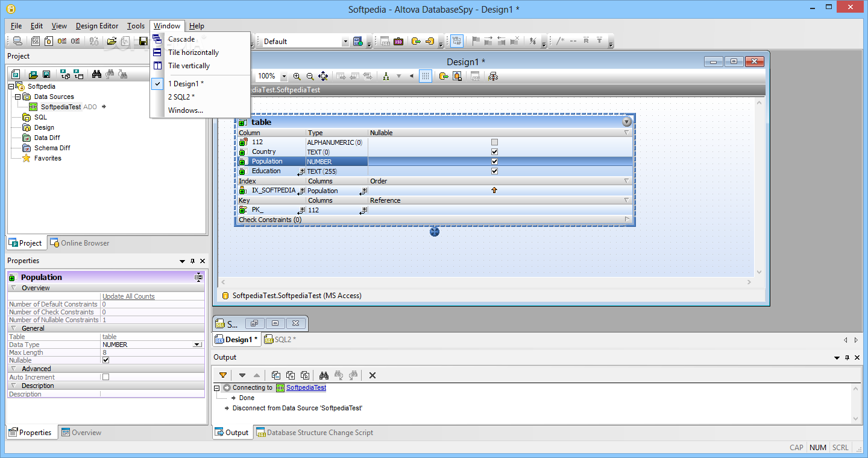The width and height of the screenshot is (868, 458).
Task: Select the Schema Diff tree item
Action: click(x=52, y=148)
